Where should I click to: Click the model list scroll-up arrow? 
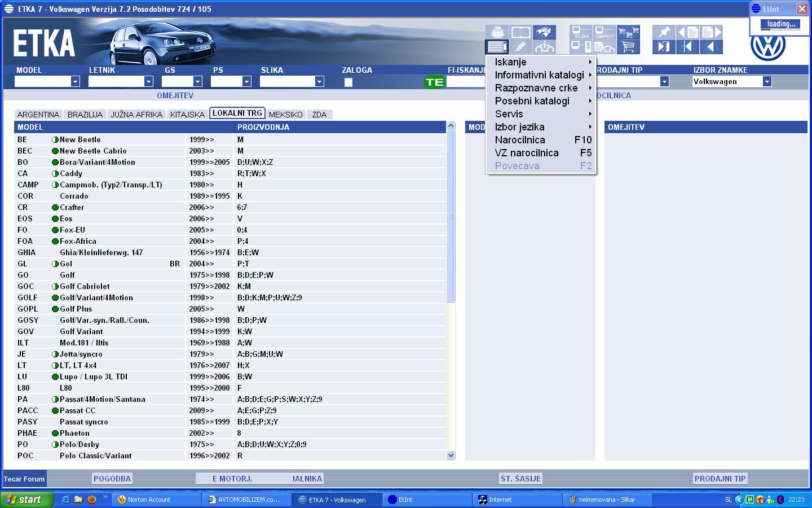point(451,126)
